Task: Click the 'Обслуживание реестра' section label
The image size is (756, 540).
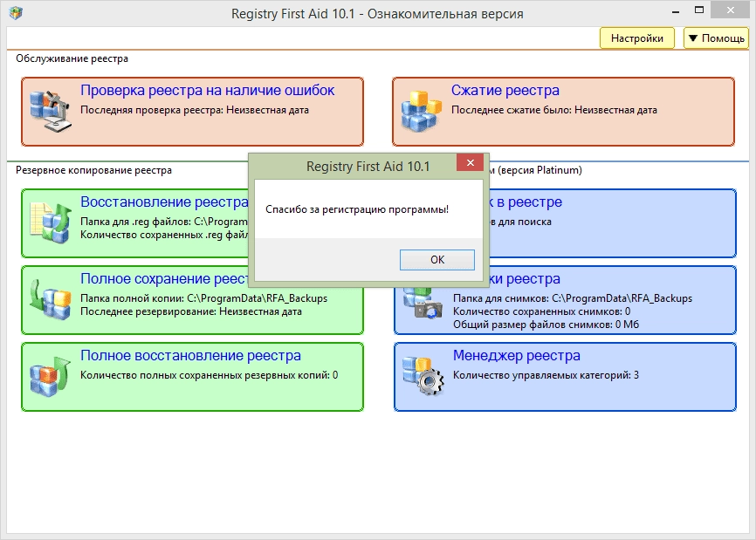Action: [x=72, y=58]
